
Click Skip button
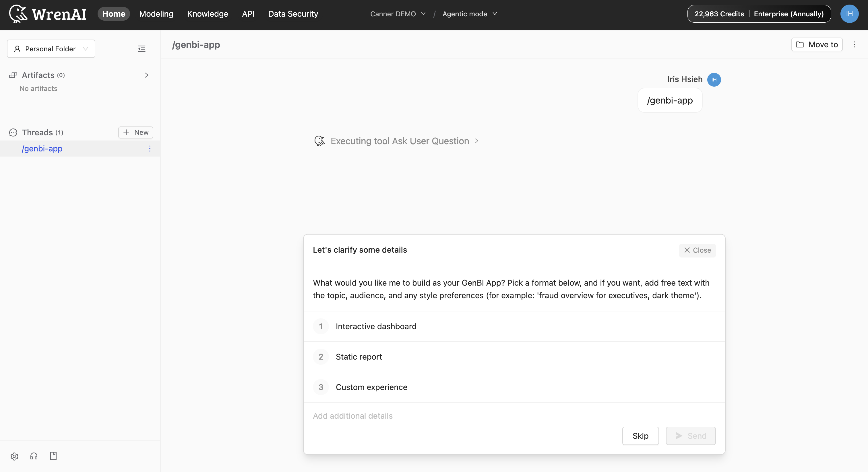(x=640, y=436)
